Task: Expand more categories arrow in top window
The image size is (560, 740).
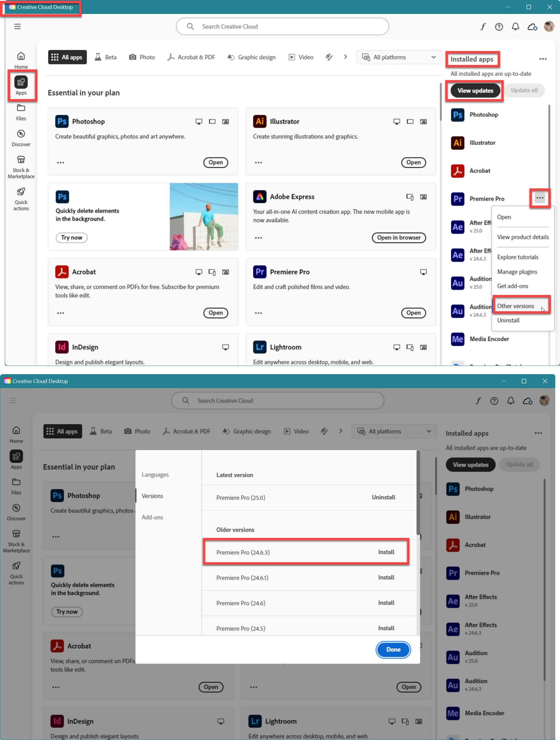Action: tap(345, 57)
